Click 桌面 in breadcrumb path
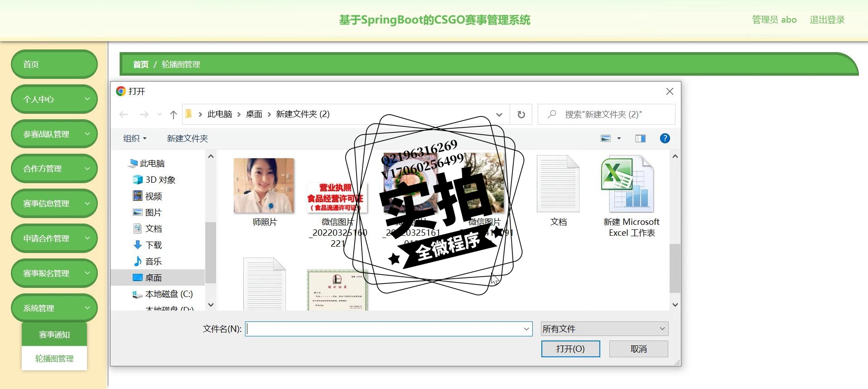 pyautogui.click(x=254, y=114)
